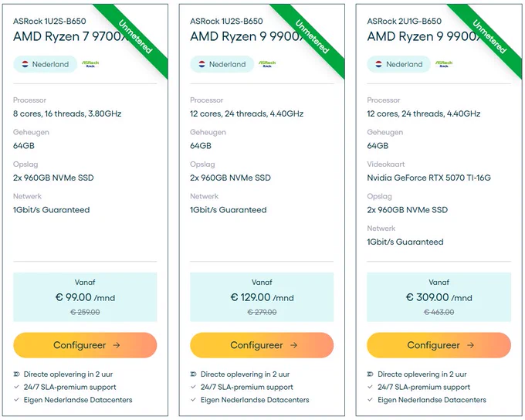Click the Nederland badge on the Ryzen 7 9700X card
Screen dimensions: 525x420
46,64
